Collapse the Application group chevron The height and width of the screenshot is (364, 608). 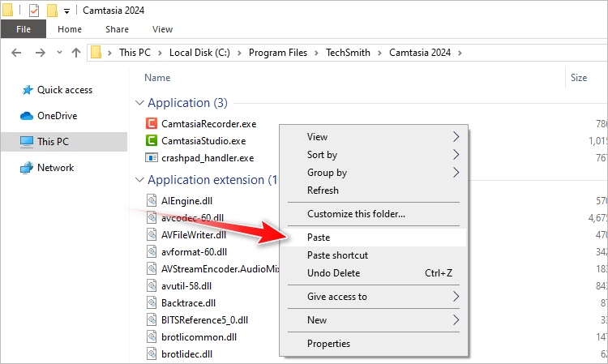tap(139, 103)
